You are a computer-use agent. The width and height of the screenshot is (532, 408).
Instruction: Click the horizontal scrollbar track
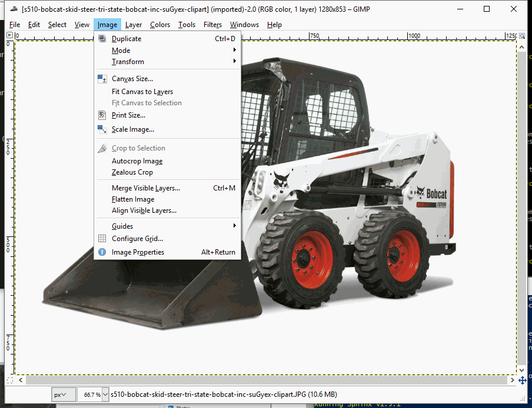(267, 380)
